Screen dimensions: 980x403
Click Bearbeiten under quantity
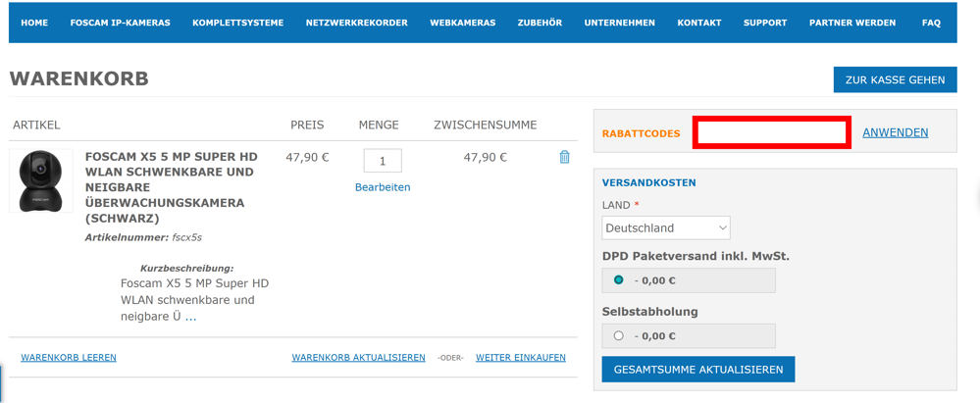(383, 187)
